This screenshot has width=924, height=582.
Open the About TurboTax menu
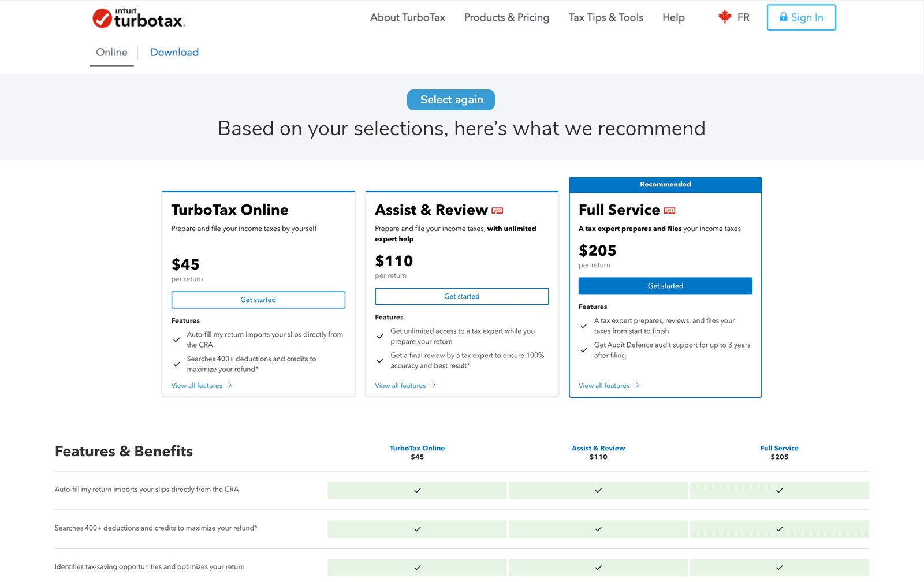pos(408,17)
